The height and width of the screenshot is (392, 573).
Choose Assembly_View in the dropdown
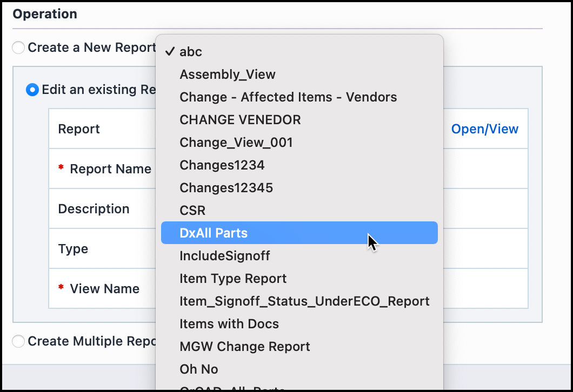(x=227, y=75)
